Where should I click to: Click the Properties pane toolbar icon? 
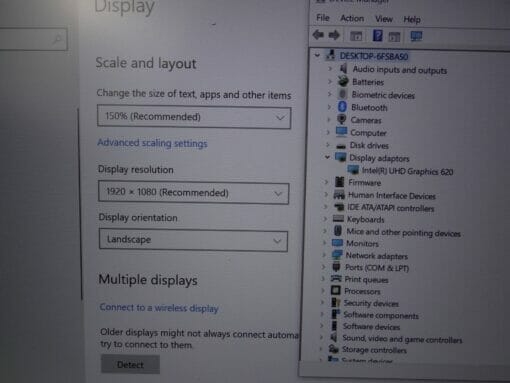(x=394, y=37)
